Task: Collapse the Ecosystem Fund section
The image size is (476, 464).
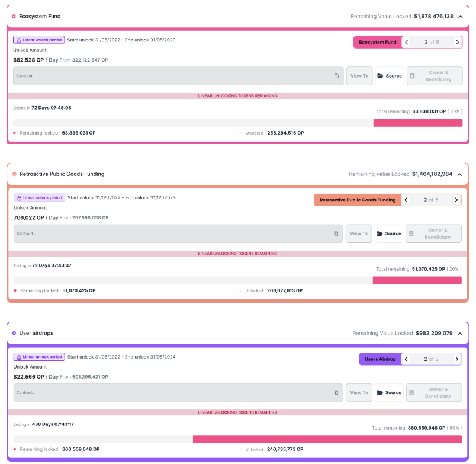Action: (x=461, y=17)
